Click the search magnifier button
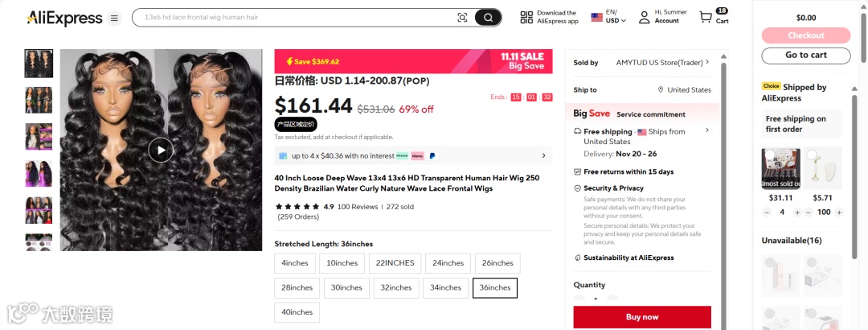This screenshot has height=330, width=868. coord(487,18)
